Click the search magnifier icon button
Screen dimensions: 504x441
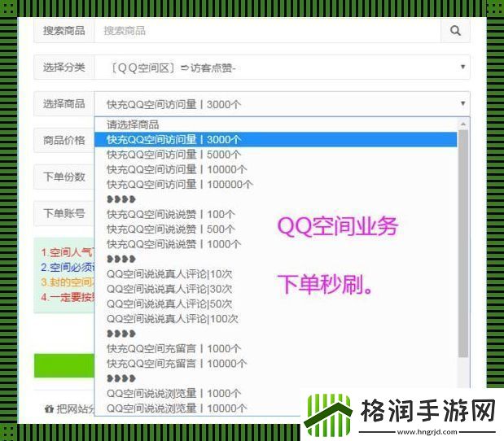tap(455, 31)
